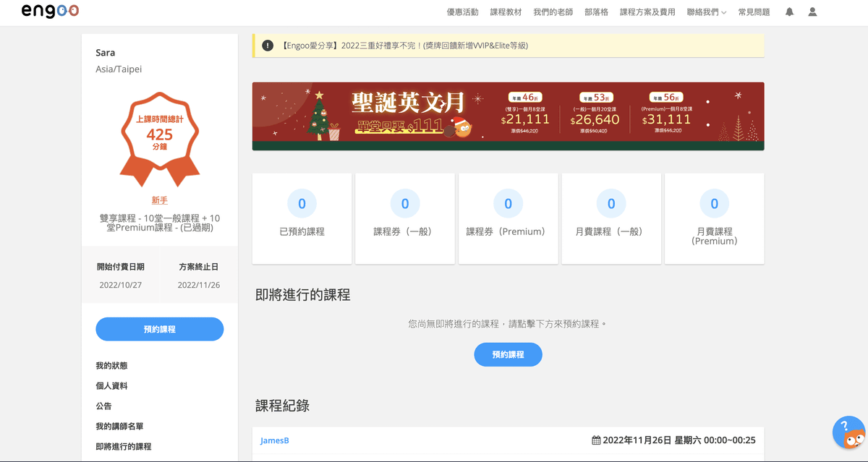Click the 課程紀錄 heading

(x=282, y=406)
